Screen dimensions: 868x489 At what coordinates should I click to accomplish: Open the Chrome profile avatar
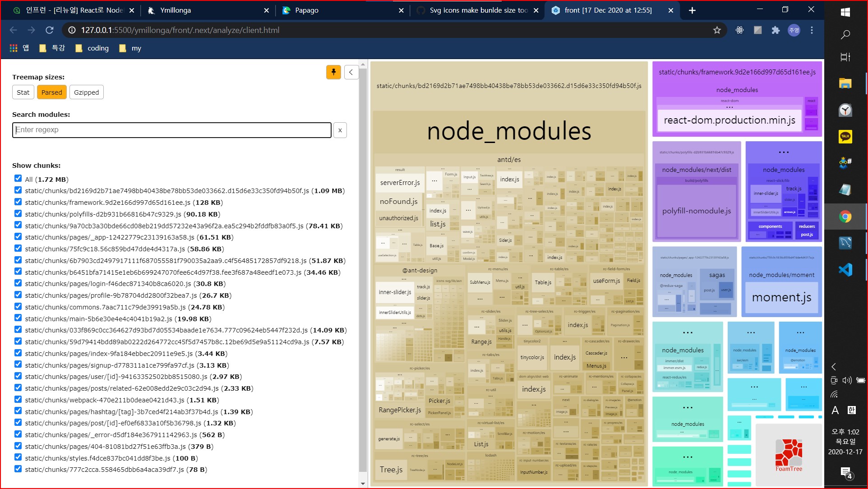[x=794, y=30]
